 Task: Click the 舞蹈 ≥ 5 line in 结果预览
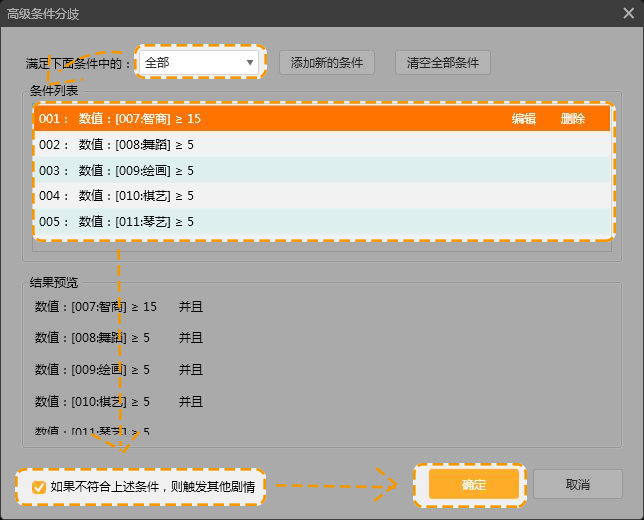click(92, 338)
